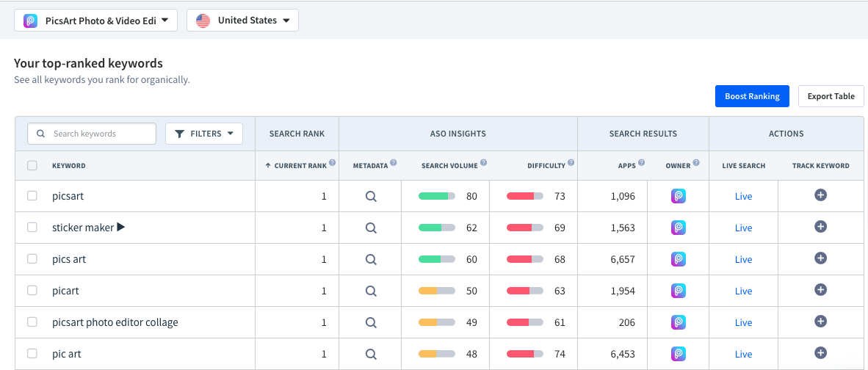The height and width of the screenshot is (370, 868).
Task: Track the pic art keyword plus icon
Action: [820, 352]
